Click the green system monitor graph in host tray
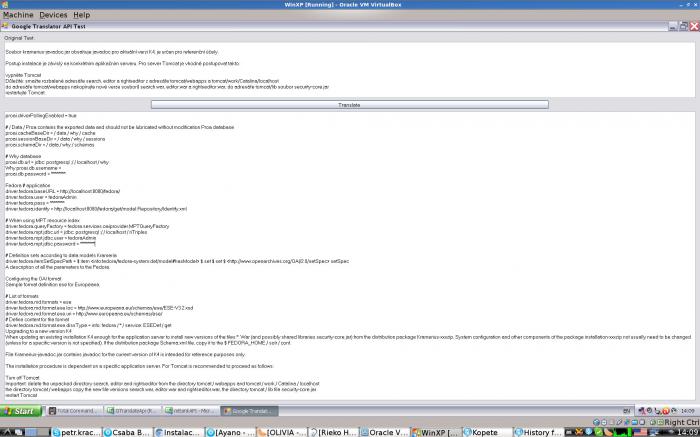The width and height of the screenshot is (700, 437). pos(622,432)
